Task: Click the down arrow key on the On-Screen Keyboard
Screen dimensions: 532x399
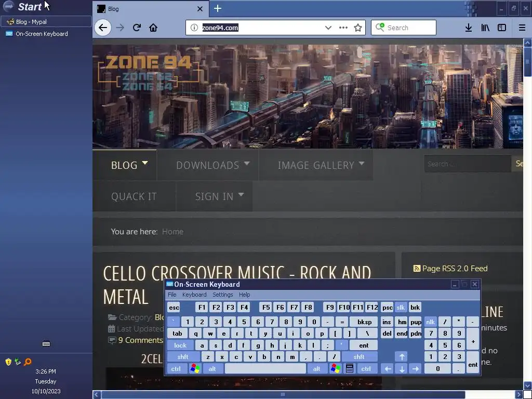Action: (x=402, y=369)
